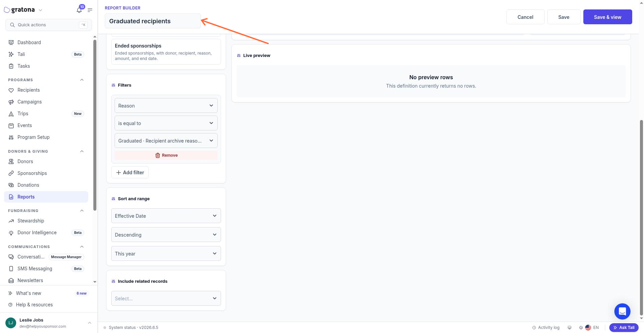The image size is (644, 333).
Task: Click Save & view button
Action: (607, 17)
